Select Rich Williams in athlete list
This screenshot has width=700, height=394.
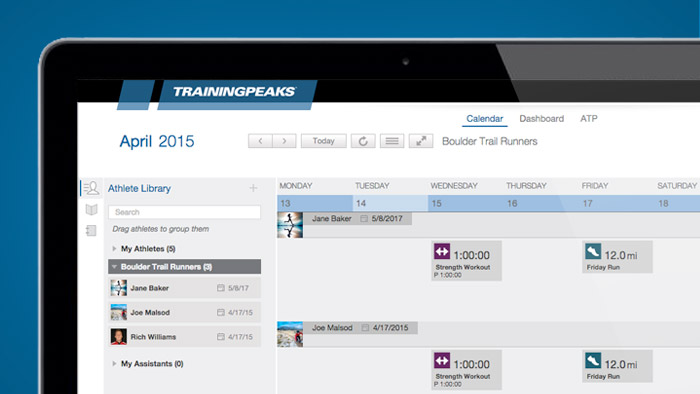coord(184,337)
